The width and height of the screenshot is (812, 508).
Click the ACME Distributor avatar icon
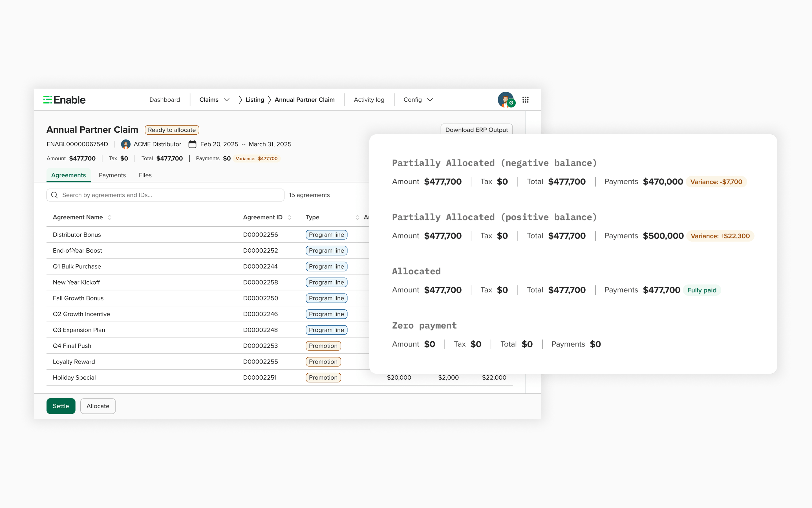point(125,144)
